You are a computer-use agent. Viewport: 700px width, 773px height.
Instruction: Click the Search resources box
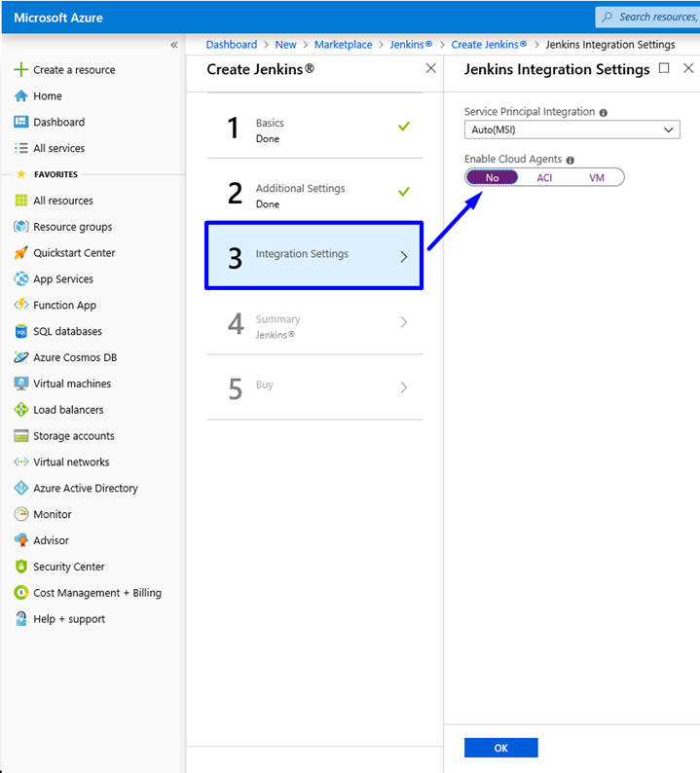tap(647, 17)
